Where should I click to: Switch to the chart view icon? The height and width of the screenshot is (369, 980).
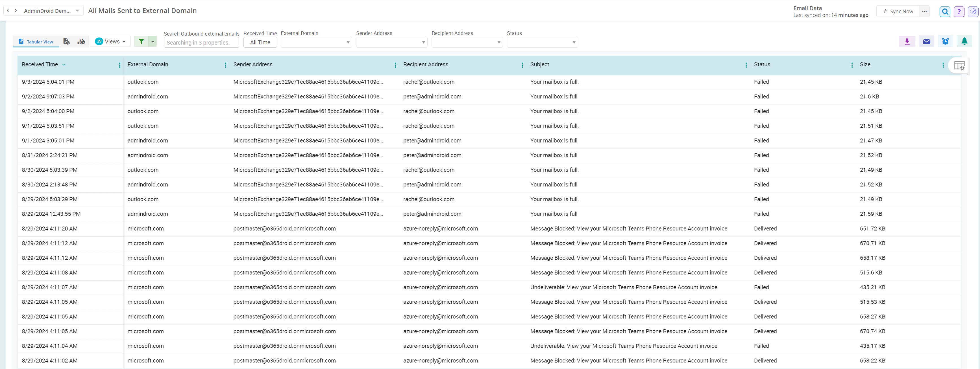click(x=81, y=41)
